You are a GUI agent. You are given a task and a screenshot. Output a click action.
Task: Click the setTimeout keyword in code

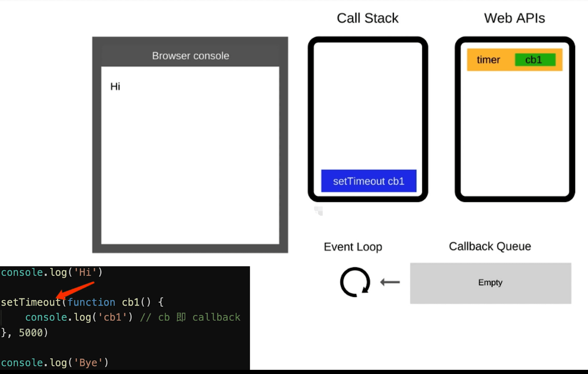(x=31, y=302)
